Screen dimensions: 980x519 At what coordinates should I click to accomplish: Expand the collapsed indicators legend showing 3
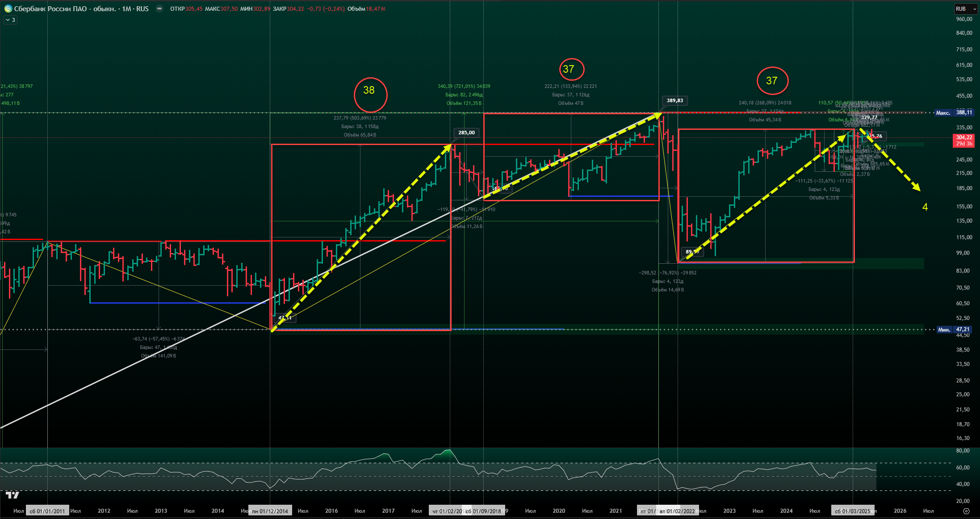11,20
